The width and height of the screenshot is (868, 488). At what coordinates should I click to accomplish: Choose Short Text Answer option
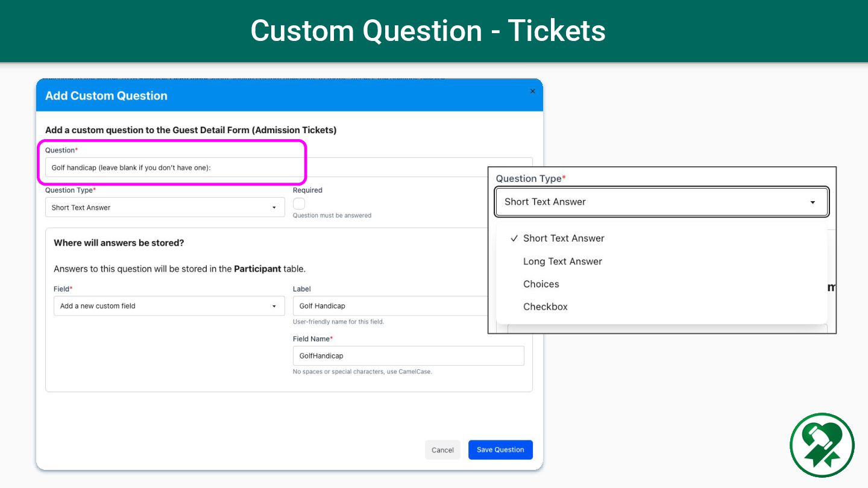click(x=564, y=238)
